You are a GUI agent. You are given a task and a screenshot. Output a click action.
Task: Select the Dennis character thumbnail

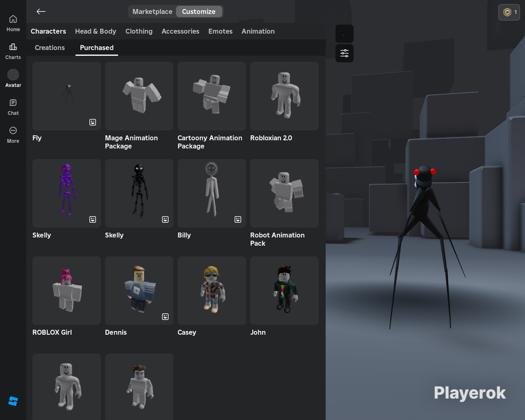pos(139,291)
